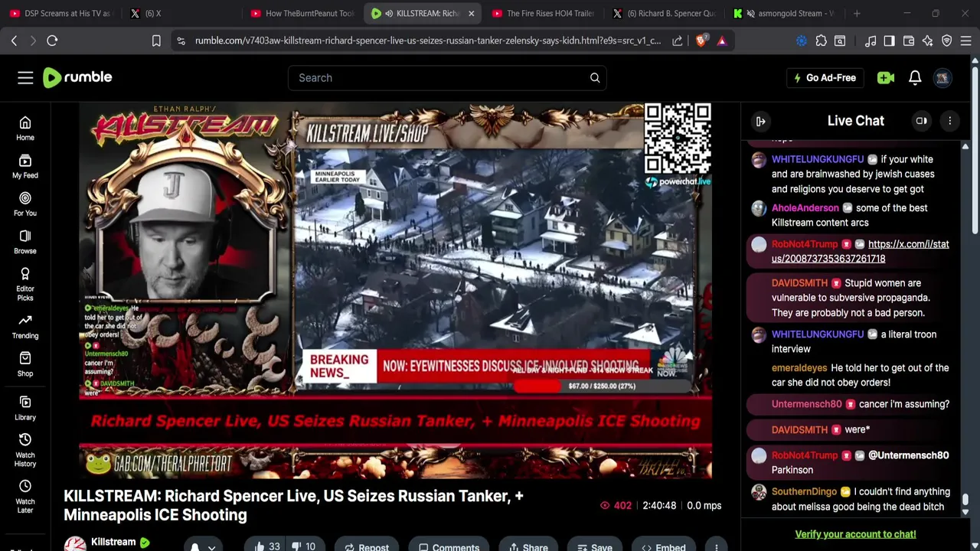Click AholeAnderson username in chat
This screenshot has height=551, width=980.
pos(805,208)
